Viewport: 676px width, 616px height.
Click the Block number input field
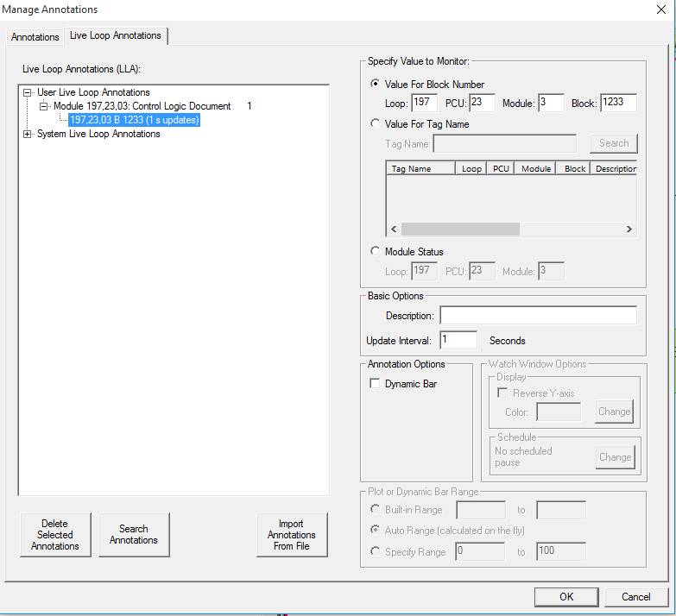(x=618, y=103)
